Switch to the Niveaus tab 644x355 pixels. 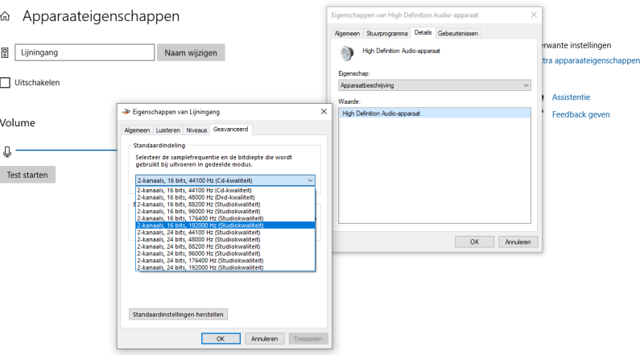(x=196, y=130)
